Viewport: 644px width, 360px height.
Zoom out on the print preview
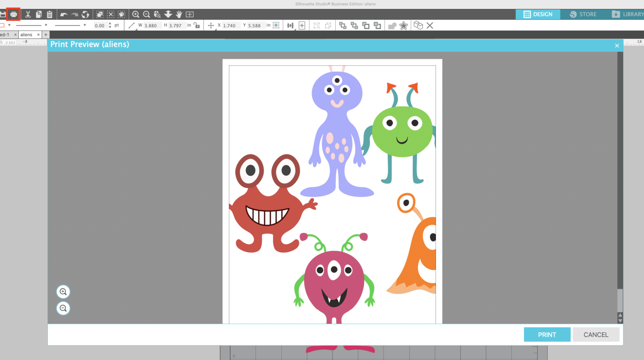63,308
